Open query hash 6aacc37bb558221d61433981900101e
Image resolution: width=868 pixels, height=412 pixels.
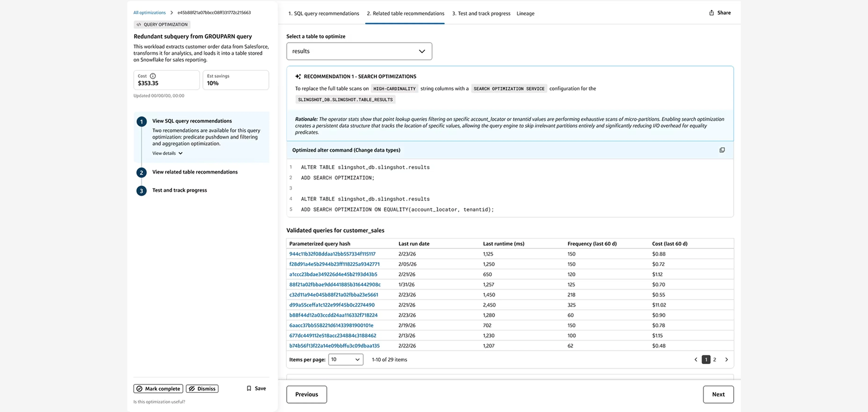[x=331, y=325]
